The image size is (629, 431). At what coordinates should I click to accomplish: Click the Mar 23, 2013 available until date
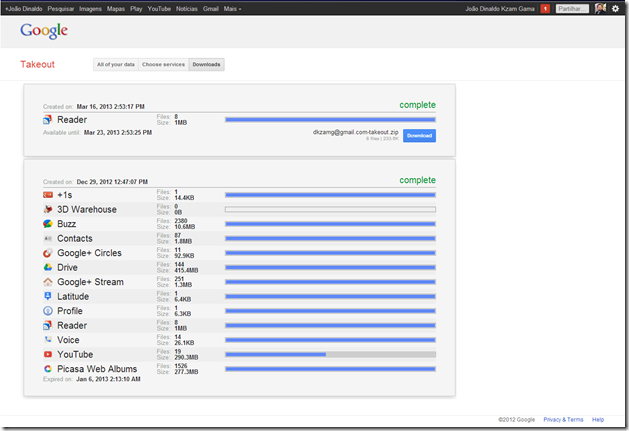118,132
